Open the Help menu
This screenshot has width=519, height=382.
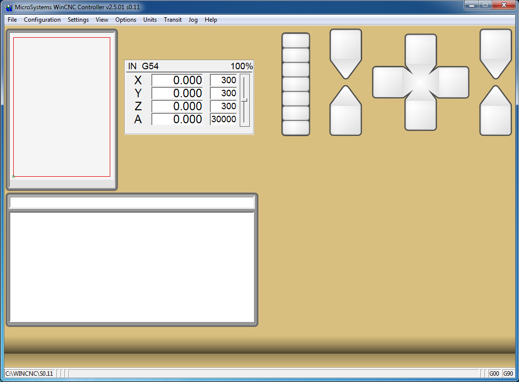[x=211, y=20]
